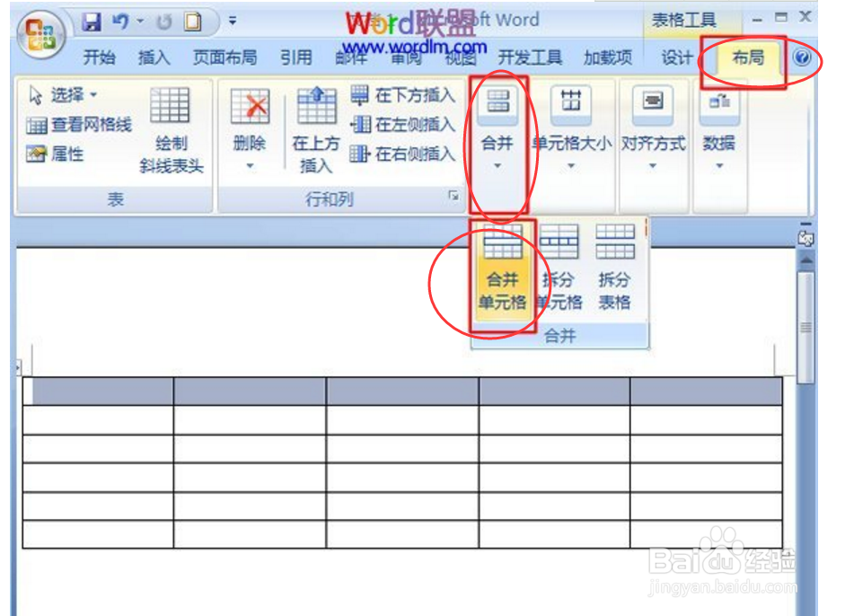Click the last cell of the table
845x616 pixels.
[x=706, y=534]
